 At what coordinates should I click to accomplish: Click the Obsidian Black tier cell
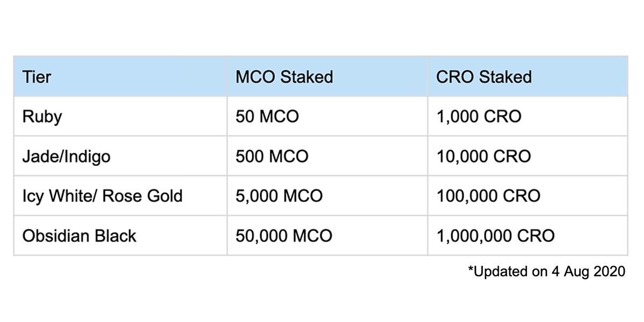click(79, 236)
